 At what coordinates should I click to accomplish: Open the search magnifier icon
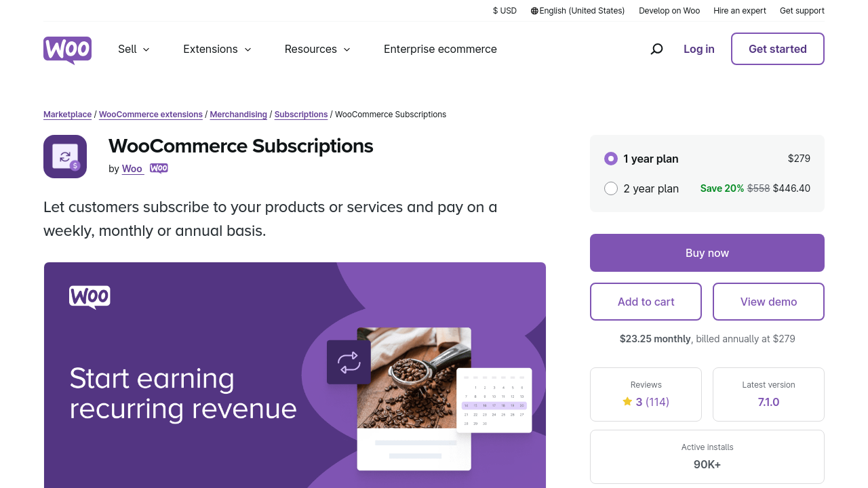pyautogui.click(x=656, y=49)
